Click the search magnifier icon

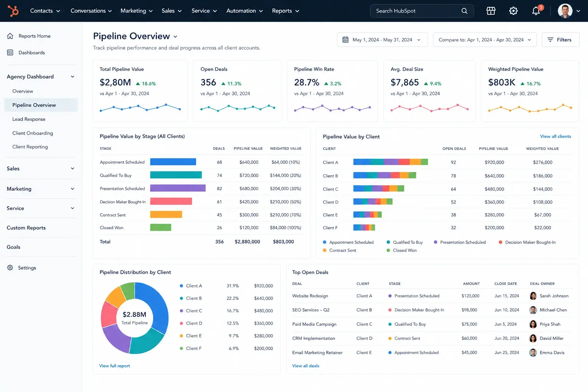click(x=464, y=11)
